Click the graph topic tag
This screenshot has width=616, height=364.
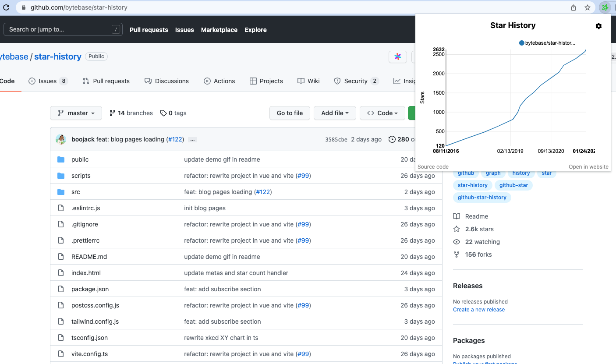(x=493, y=173)
